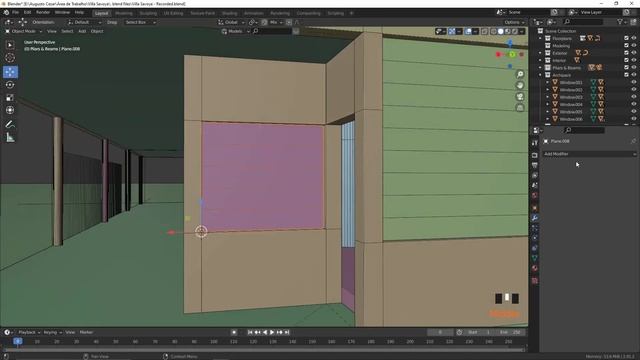Viewport: 640px width, 360px height.
Task: Collapse the Archiviz collection
Action: point(540,75)
